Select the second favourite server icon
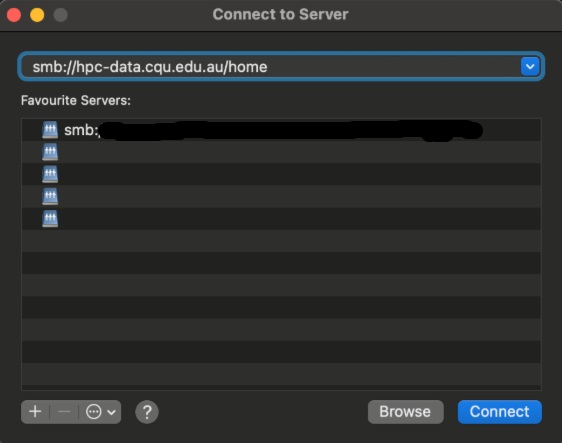 point(50,152)
